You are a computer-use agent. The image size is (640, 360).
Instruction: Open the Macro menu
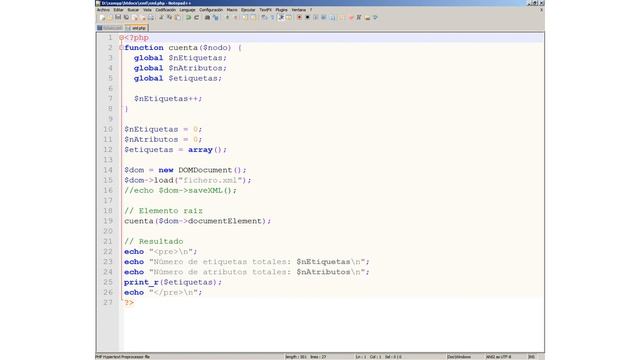tap(232, 10)
